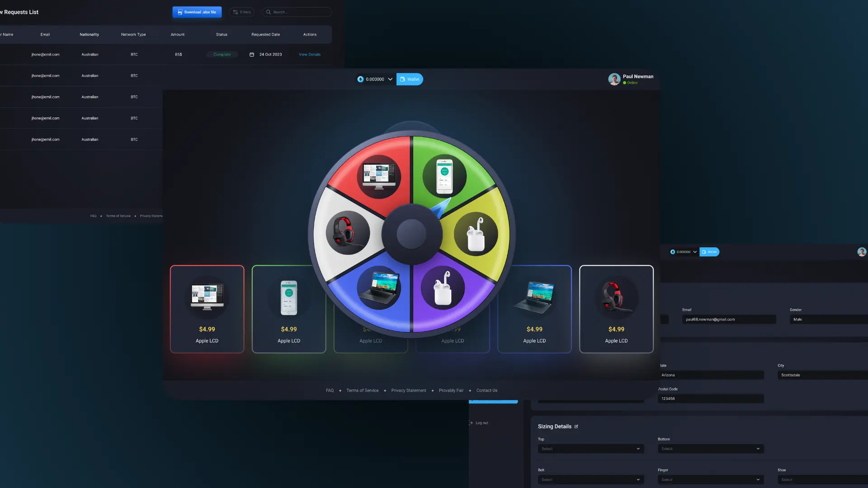Focus the Search field in Requests List
The height and width of the screenshot is (488, 868).
tap(297, 12)
